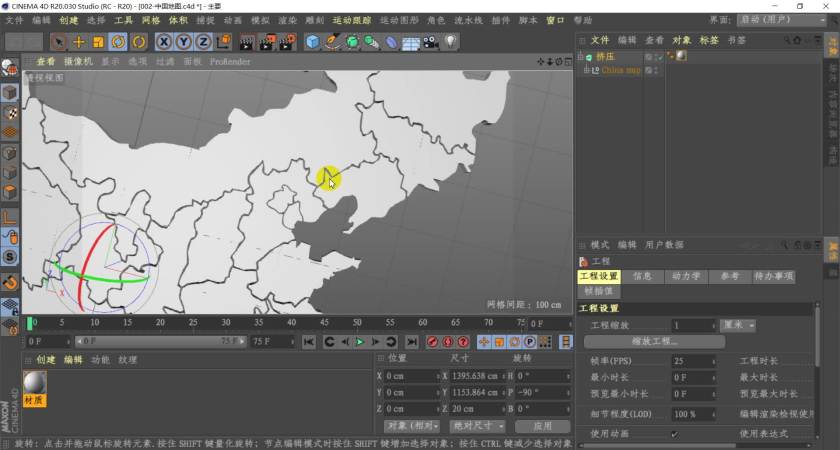
Task: Expand the China map object tree
Action: point(585,70)
